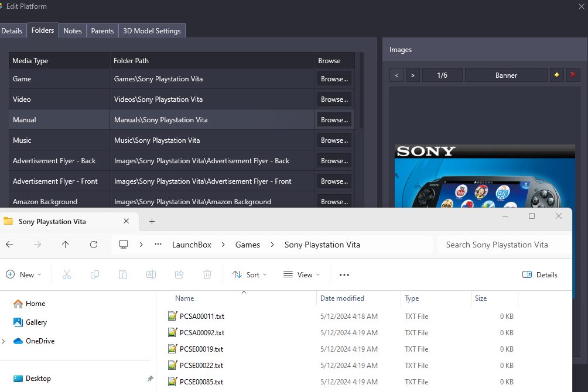Focus the Search Sony Playstation Vita box
The width and height of the screenshot is (588, 392).
(504, 245)
